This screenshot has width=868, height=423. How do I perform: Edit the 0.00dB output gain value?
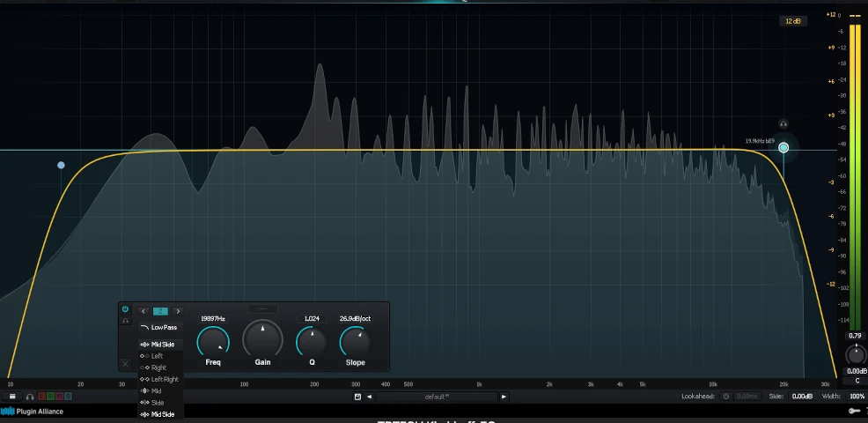tap(856, 371)
